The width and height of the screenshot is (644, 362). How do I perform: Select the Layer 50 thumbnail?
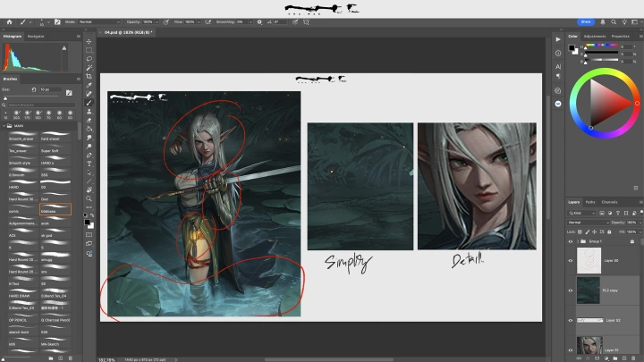(x=589, y=261)
